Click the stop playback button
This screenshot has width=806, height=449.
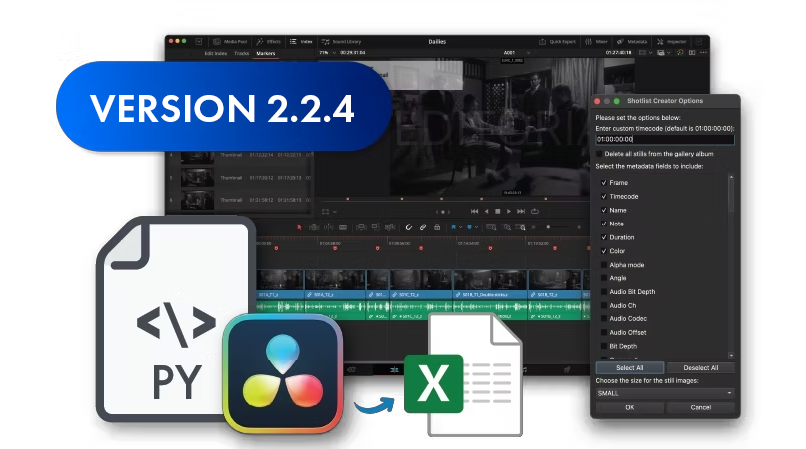click(x=498, y=211)
